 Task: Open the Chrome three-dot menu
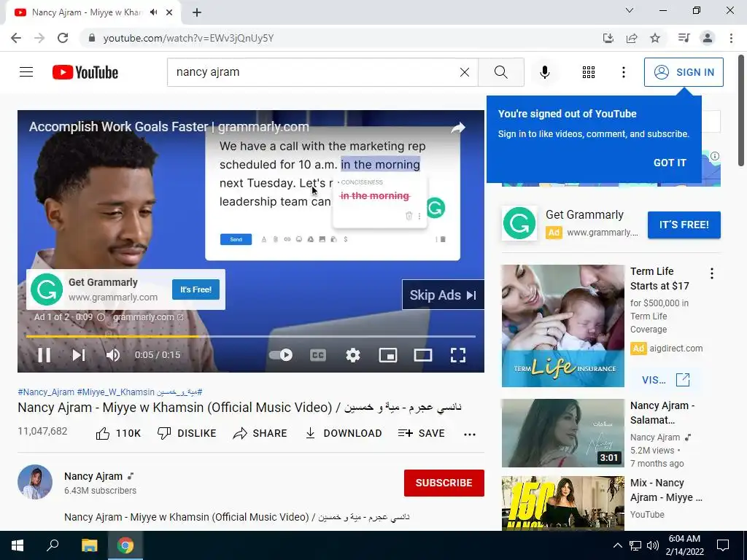731,38
